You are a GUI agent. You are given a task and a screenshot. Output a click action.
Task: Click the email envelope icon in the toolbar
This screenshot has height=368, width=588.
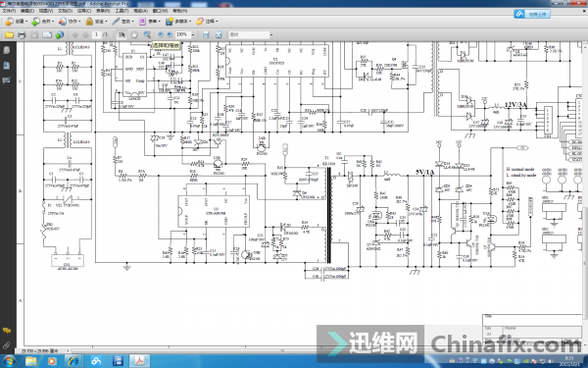click(47, 35)
